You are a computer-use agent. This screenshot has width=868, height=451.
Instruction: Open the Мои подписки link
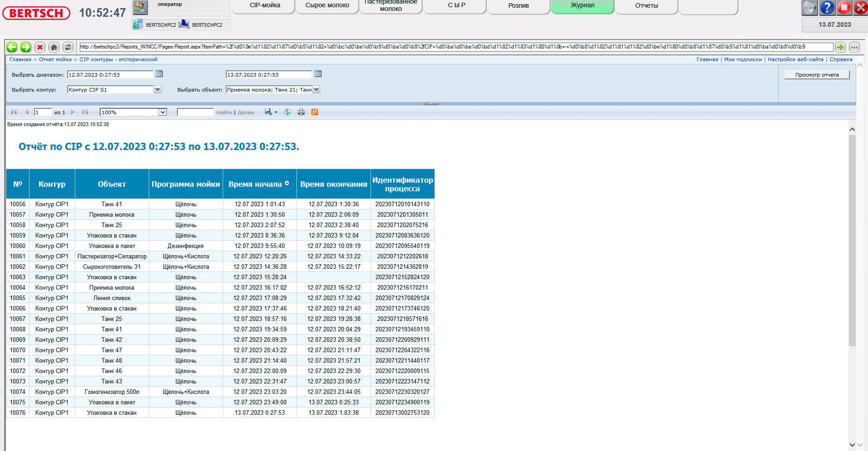tap(743, 59)
